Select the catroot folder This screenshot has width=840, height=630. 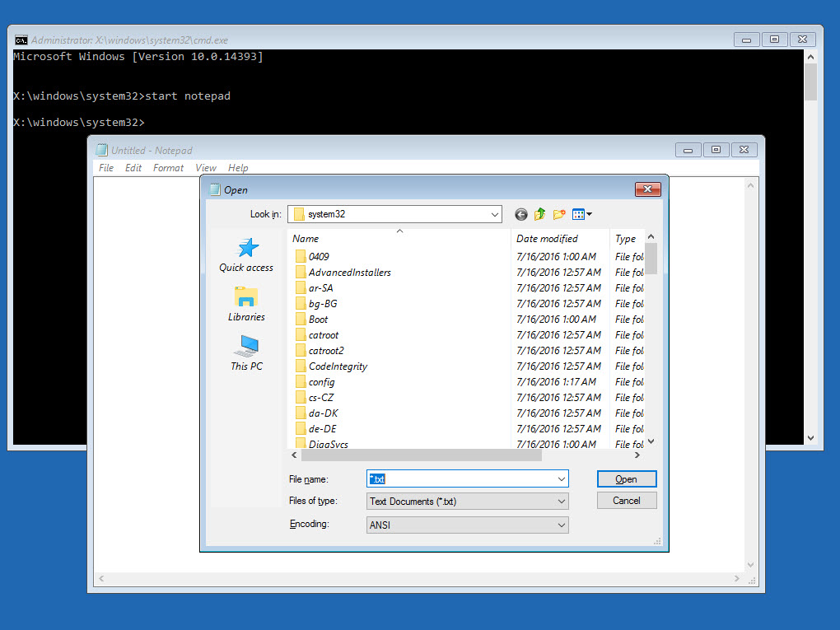tap(317, 335)
